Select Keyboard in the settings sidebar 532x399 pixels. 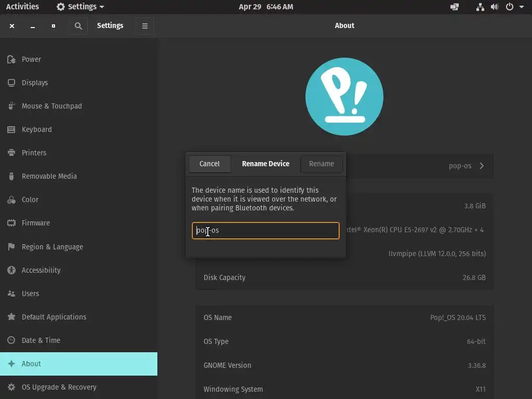(x=79, y=129)
